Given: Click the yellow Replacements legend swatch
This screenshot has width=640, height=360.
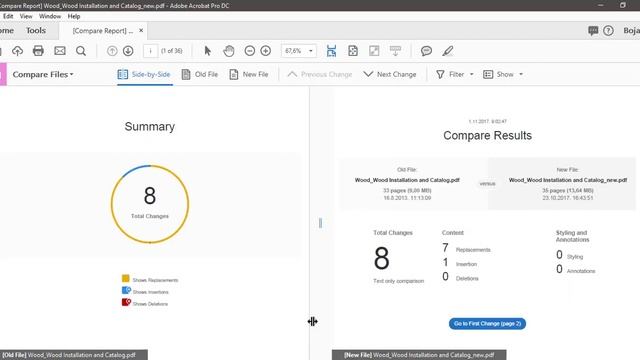Looking at the screenshot, I should (x=126, y=278).
